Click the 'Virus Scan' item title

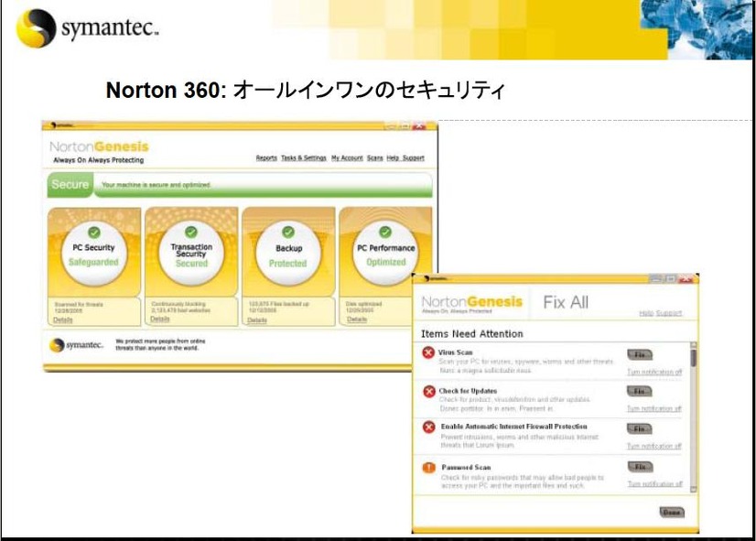click(x=455, y=352)
